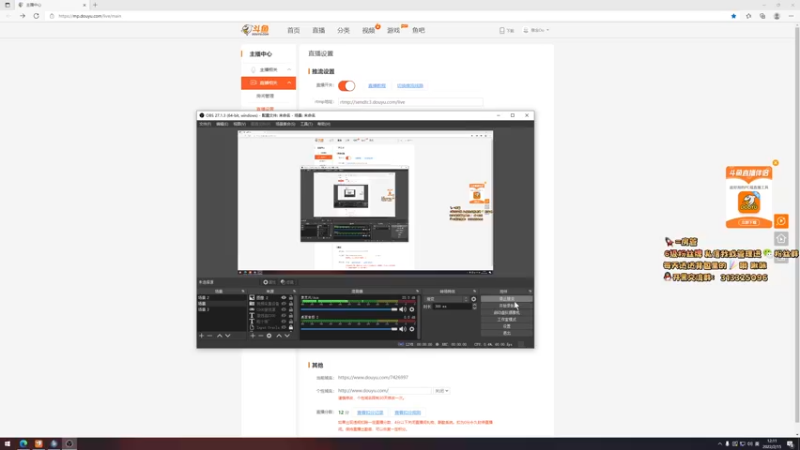Click the Properties gear button above the OBS scenes panel

(x=269, y=282)
